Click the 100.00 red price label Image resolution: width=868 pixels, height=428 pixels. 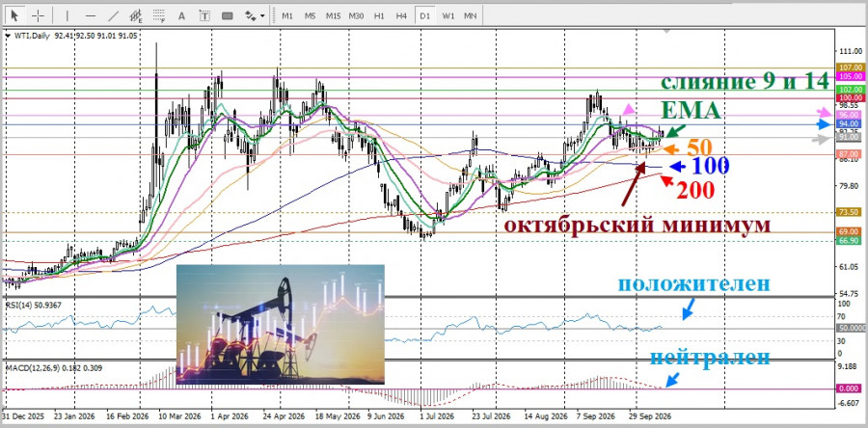coord(850,97)
